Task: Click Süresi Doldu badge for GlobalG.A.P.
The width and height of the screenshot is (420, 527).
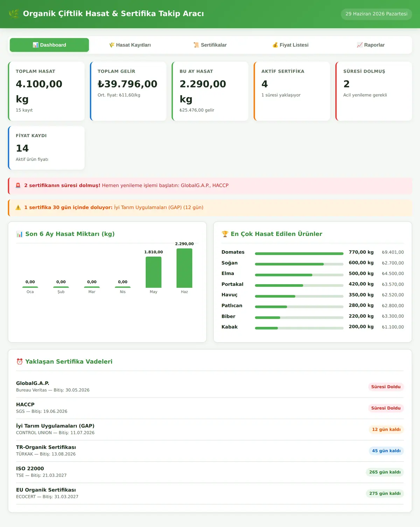Action: click(x=386, y=387)
